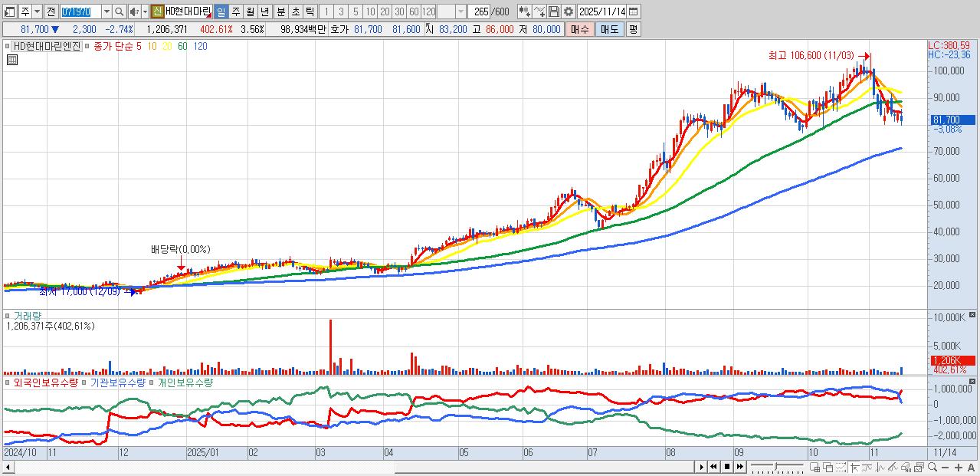
Task: Click the 외국인보유수량 indicator label
Action: pos(46,382)
